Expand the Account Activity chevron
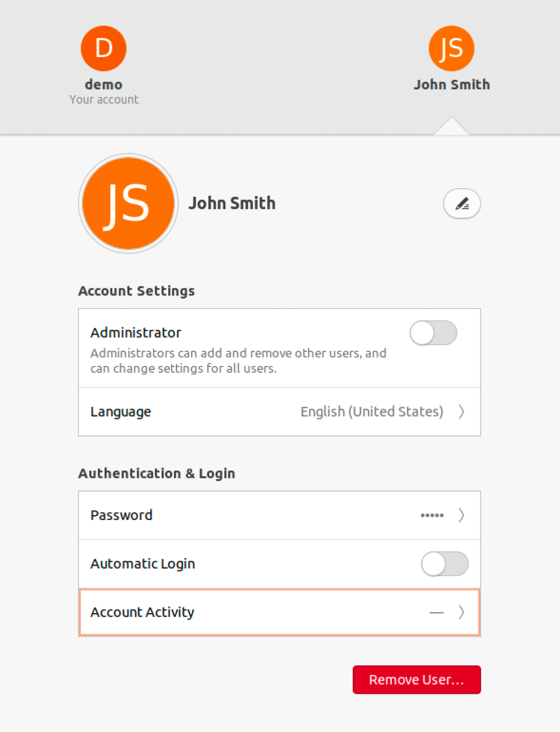 coord(461,612)
